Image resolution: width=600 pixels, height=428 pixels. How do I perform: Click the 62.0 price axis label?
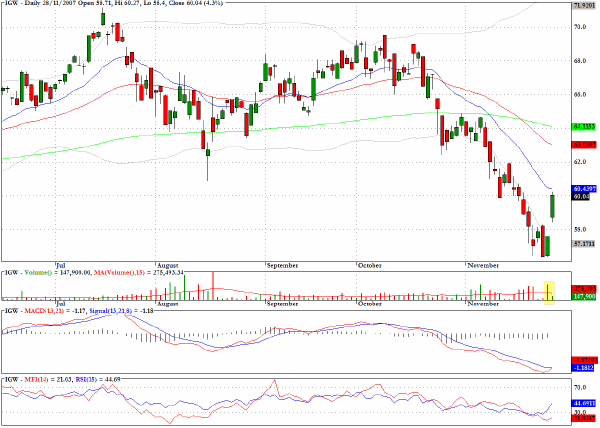click(x=579, y=162)
